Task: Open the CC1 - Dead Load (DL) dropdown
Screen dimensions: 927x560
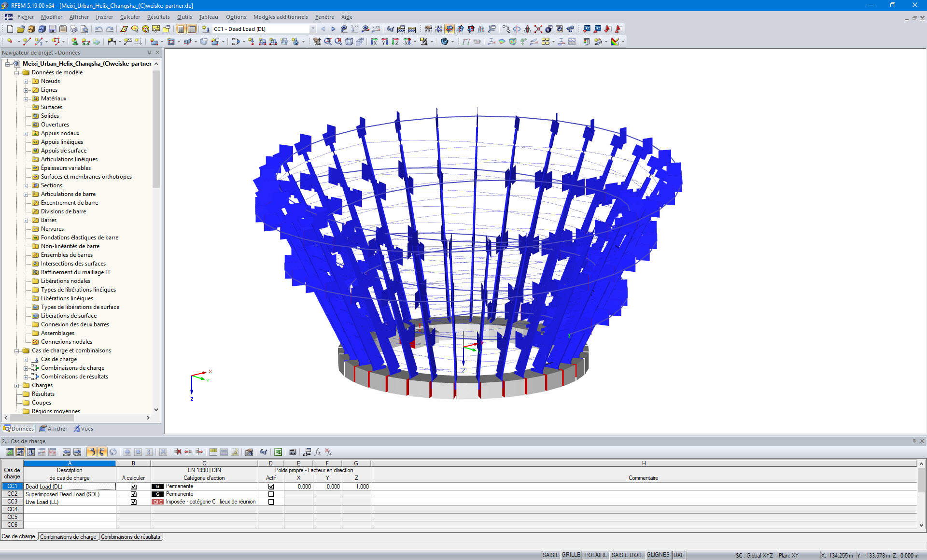Action: 313,29
